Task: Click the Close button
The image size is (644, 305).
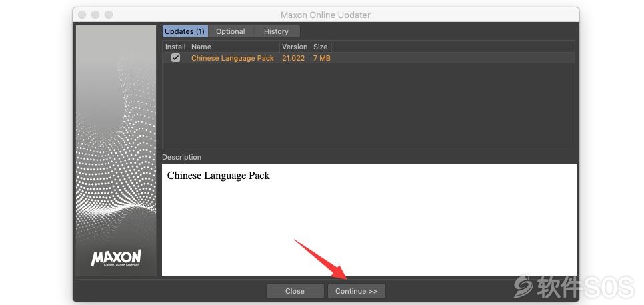Action: [x=295, y=291]
